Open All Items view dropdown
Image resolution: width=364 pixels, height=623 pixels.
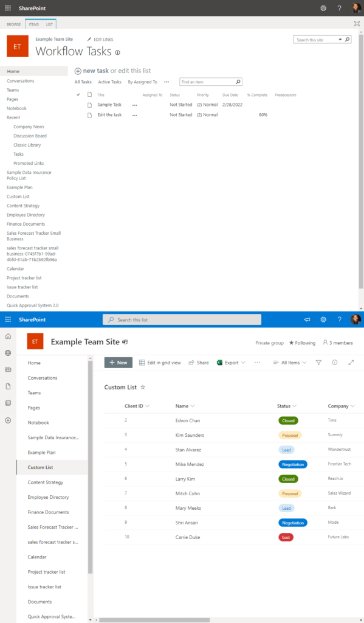290,363
